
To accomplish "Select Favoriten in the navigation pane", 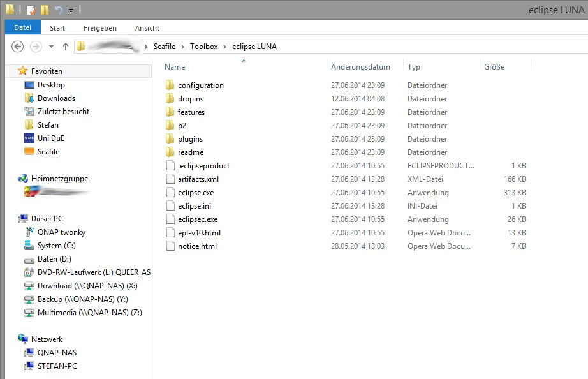I will 47,71.
